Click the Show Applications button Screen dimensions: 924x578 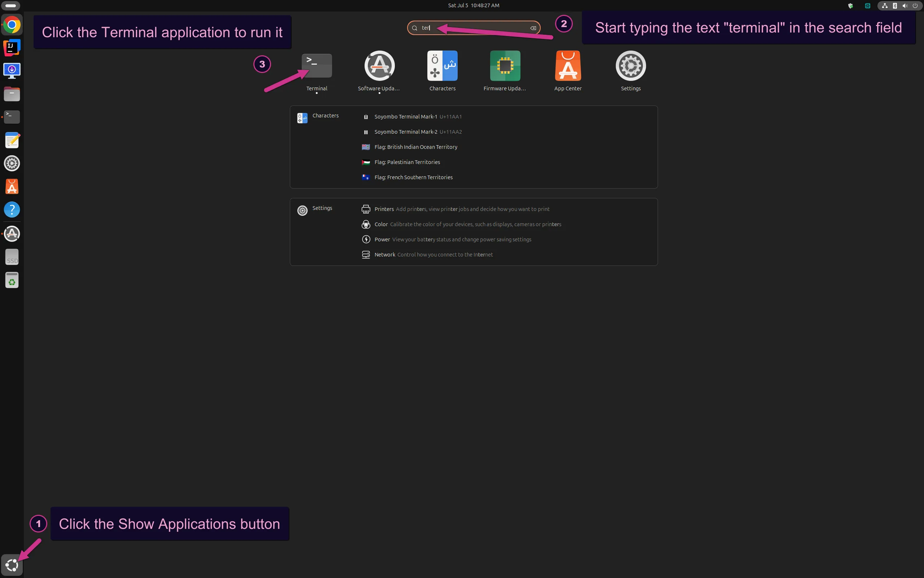click(x=12, y=565)
